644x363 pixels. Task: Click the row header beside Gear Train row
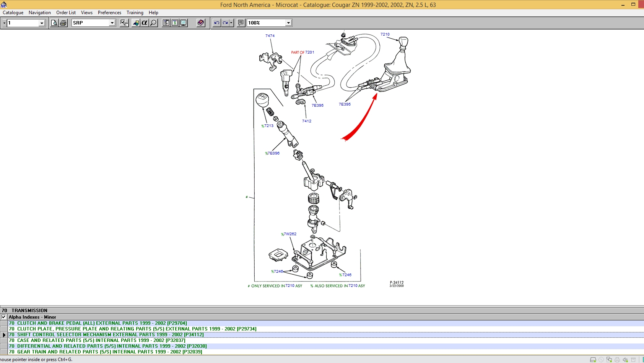4,352
